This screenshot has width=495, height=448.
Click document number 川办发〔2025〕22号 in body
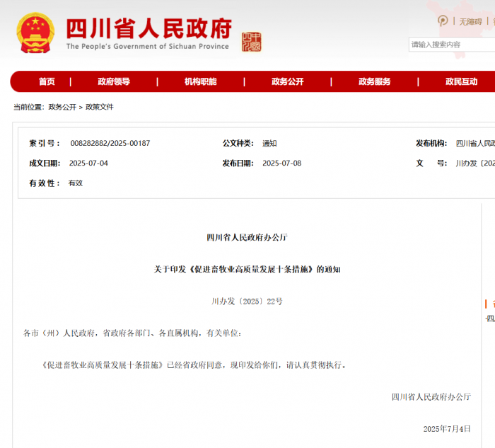[x=248, y=301]
